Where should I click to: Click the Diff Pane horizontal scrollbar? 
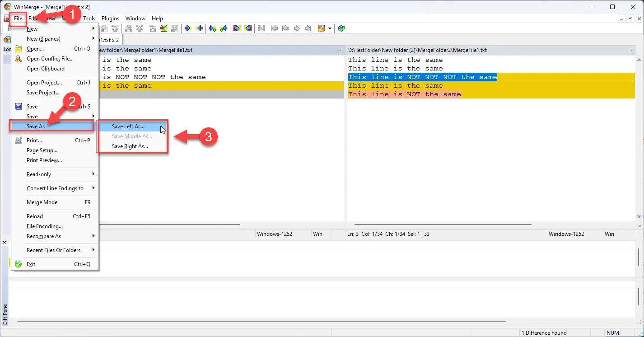[261, 321]
